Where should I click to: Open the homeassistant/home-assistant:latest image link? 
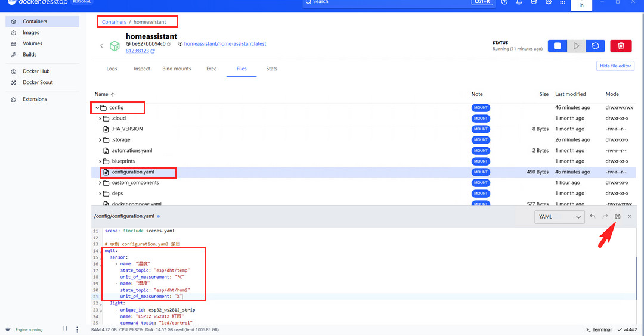pyautogui.click(x=225, y=44)
